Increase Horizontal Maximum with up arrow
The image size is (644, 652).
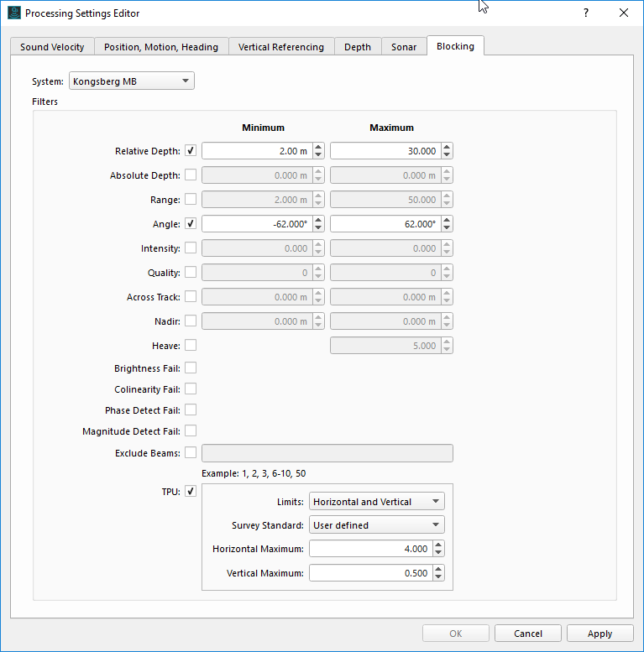coord(437,545)
